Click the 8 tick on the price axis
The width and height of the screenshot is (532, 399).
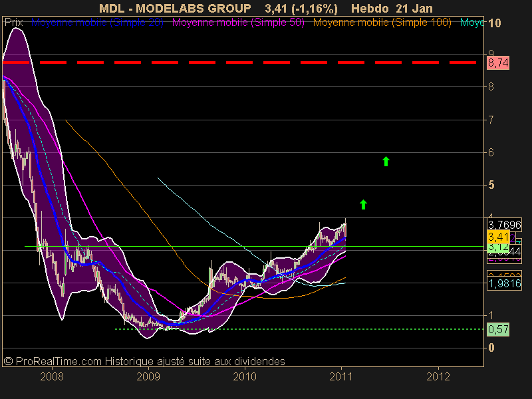tap(491, 86)
